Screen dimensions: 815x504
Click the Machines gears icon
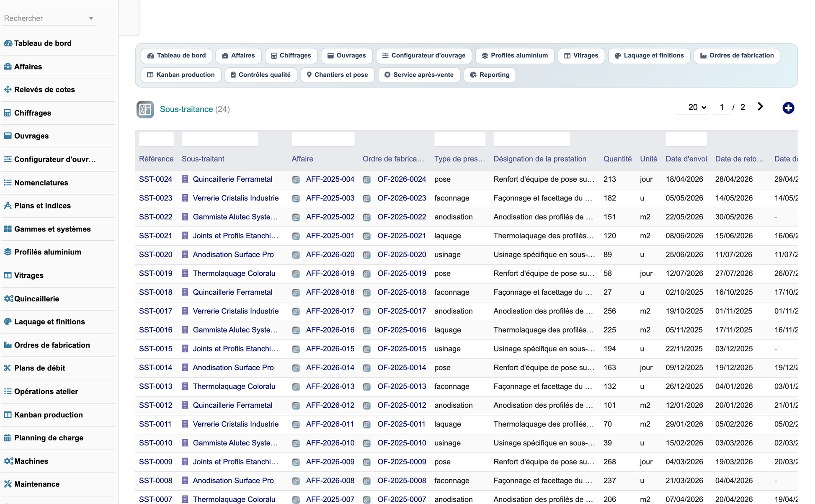click(x=8, y=461)
